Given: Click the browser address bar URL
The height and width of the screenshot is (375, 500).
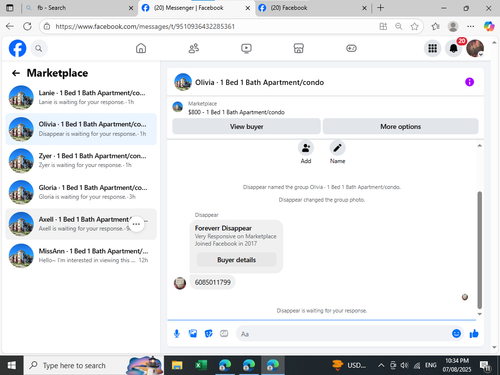Looking at the screenshot, I should (x=145, y=27).
